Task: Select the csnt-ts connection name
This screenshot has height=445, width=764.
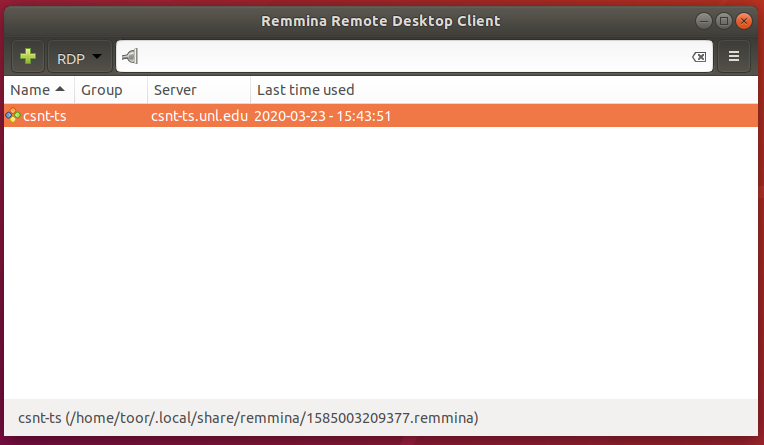Action: [x=45, y=116]
